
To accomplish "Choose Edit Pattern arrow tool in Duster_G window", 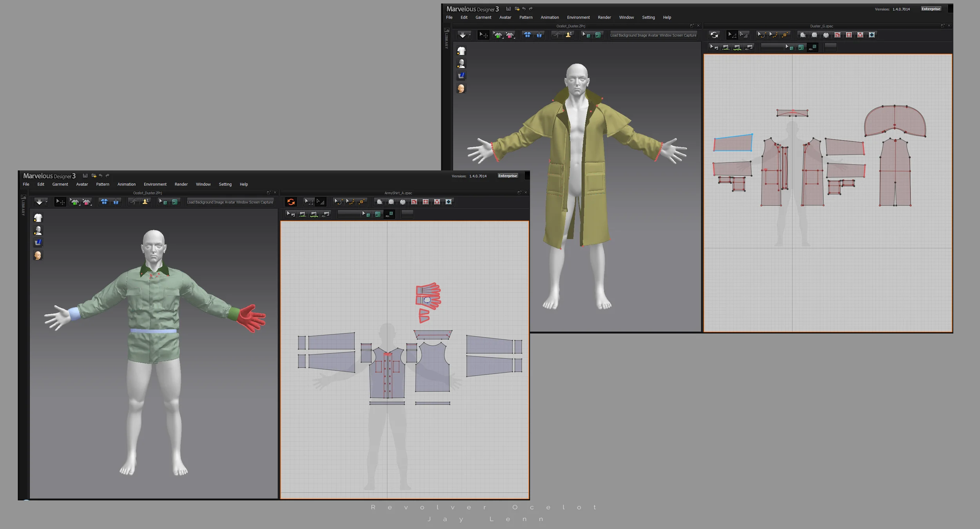I will tap(731, 35).
